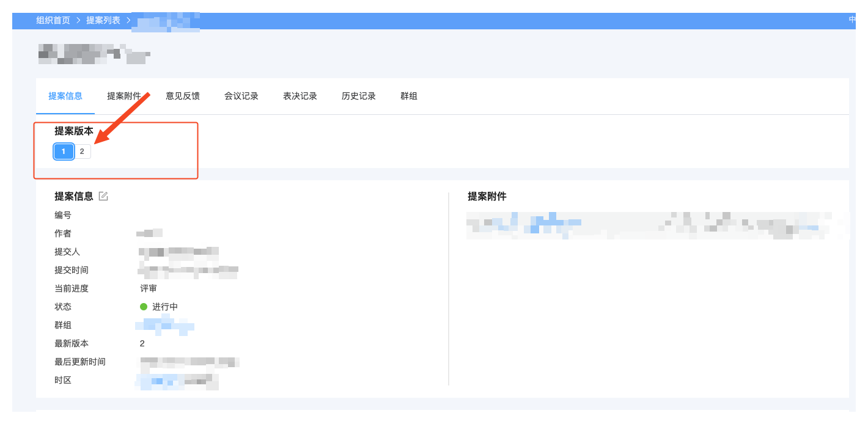Click the green 进行中 status dot
The height and width of the screenshot is (424, 868).
[x=144, y=307]
